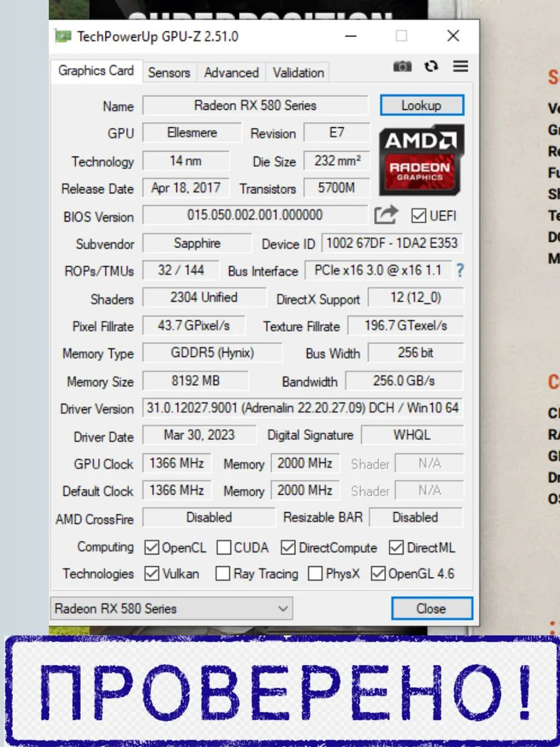Click the Resizable BAR value Disabled
The image size is (560, 747).
click(x=416, y=517)
